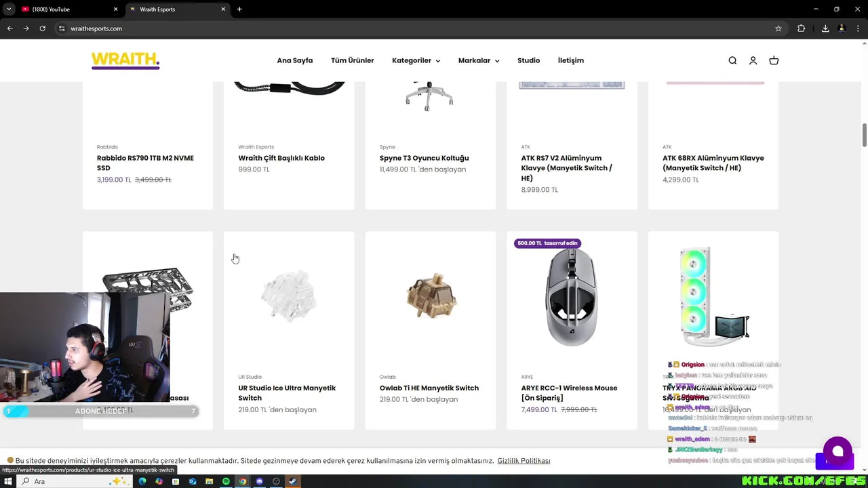Open Tüm Ürünler menu item
The width and height of the screenshot is (868, 488).
[x=352, y=60]
